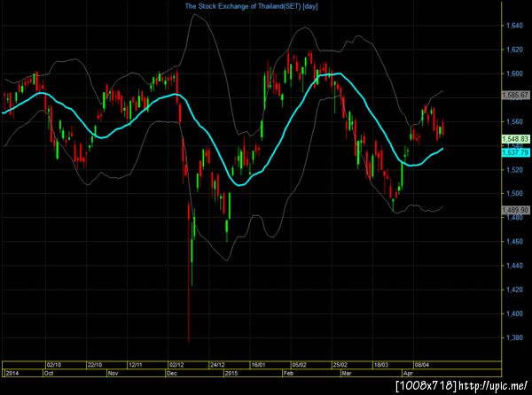Select the Dec month label
This screenshot has width=532, height=395.
(172, 374)
